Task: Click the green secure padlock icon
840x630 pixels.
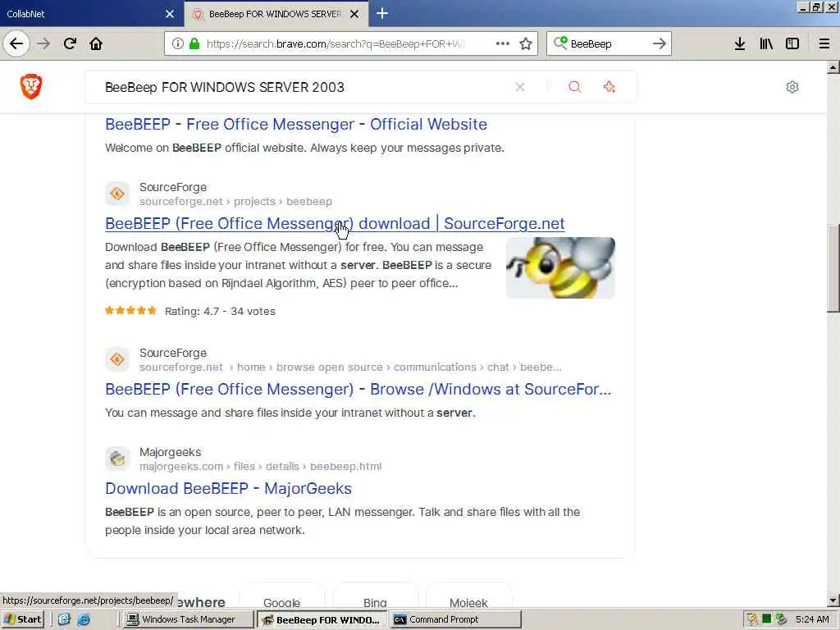Action: pyautogui.click(x=194, y=44)
